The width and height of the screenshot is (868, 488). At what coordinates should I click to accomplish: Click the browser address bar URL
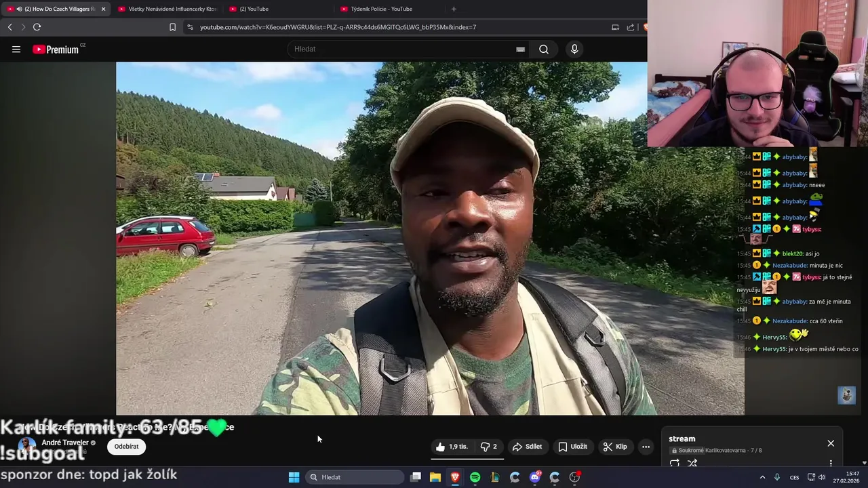pos(338,27)
